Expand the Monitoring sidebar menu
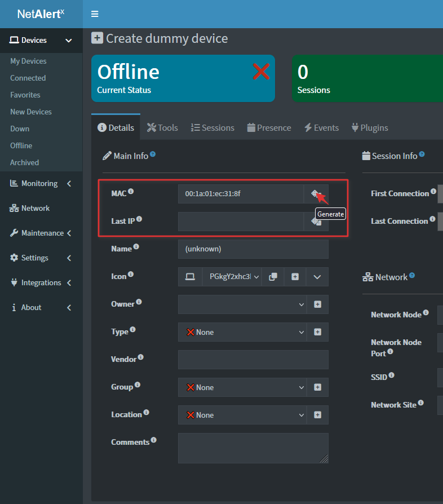 41,183
